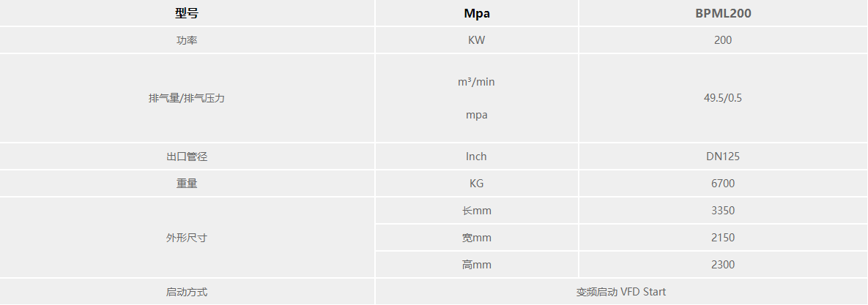Screen dimensions: 868x305
Task: Click the mpa unit text
Action: [x=476, y=115]
